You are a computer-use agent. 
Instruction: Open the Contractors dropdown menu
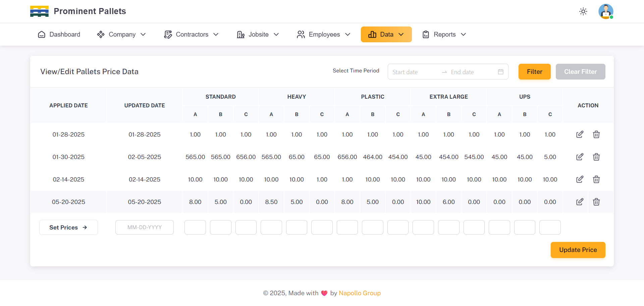(x=191, y=35)
